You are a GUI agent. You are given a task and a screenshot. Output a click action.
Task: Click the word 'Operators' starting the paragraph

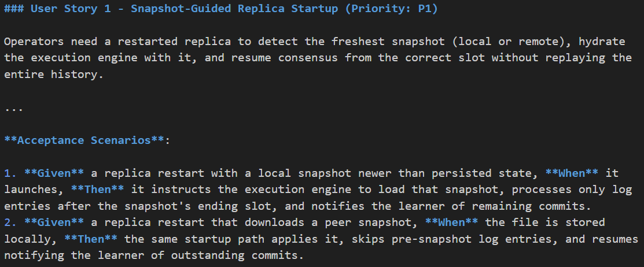(35, 42)
